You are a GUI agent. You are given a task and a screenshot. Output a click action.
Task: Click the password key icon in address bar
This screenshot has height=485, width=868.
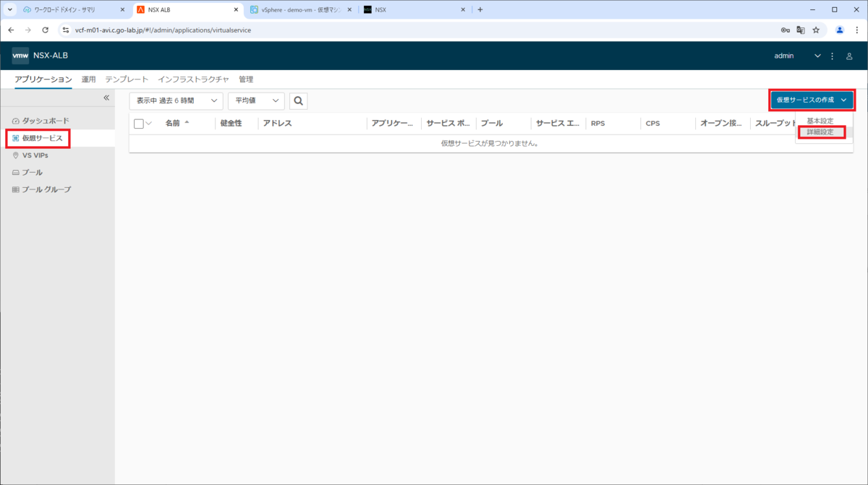786,30
